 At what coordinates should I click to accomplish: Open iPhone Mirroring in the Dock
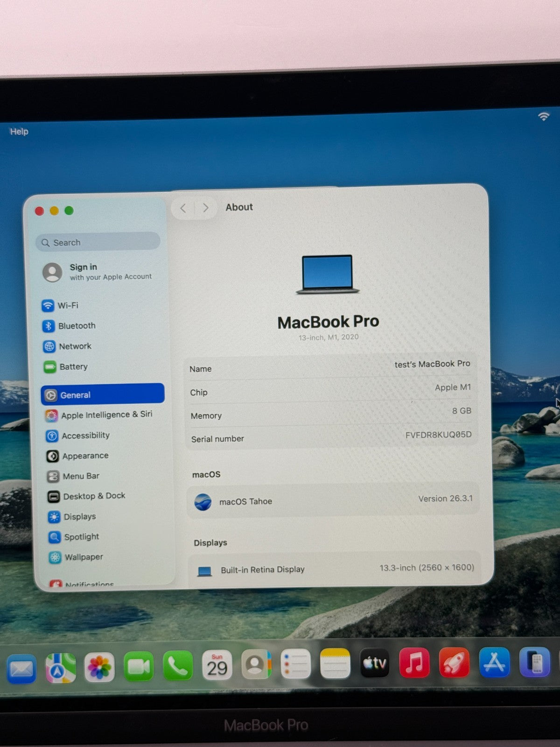click(535, 662)
